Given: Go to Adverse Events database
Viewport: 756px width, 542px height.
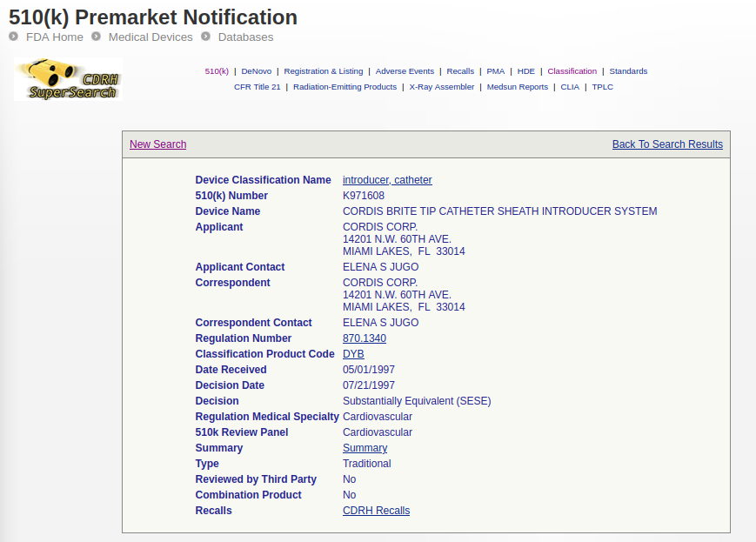Looking at the screenshot, I should [405, 71].
